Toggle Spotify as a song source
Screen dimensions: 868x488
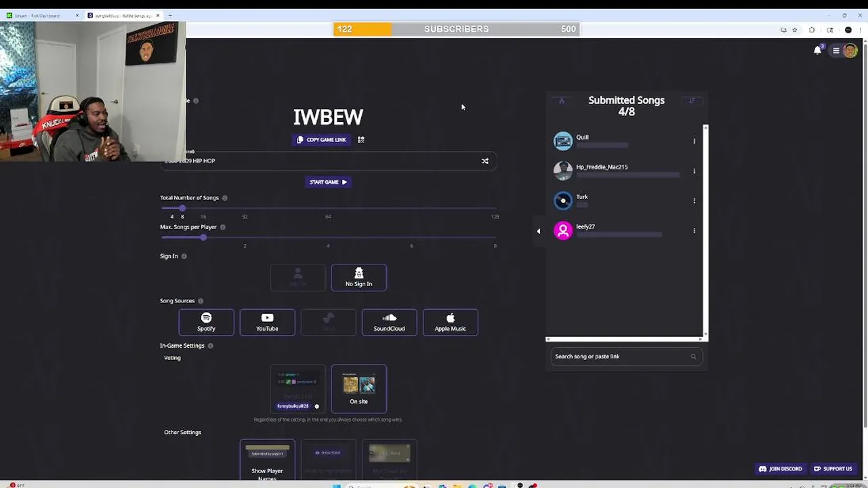point(206,322)
